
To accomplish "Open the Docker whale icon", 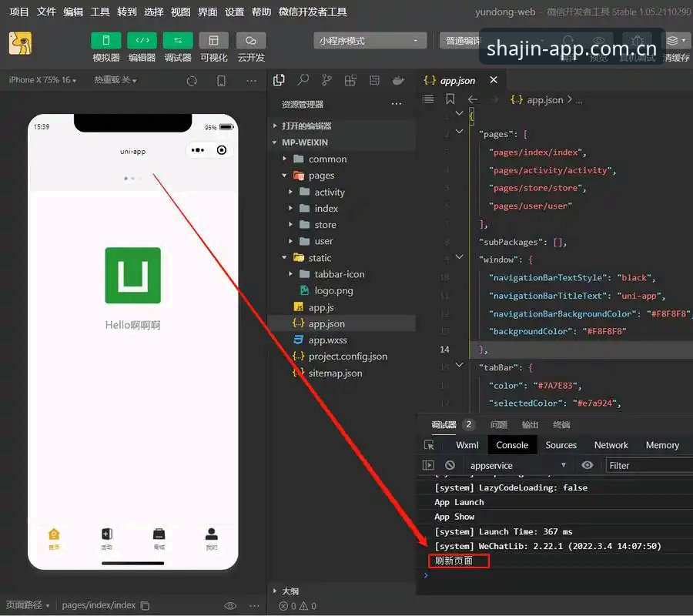I will click(x=398, y=80).
